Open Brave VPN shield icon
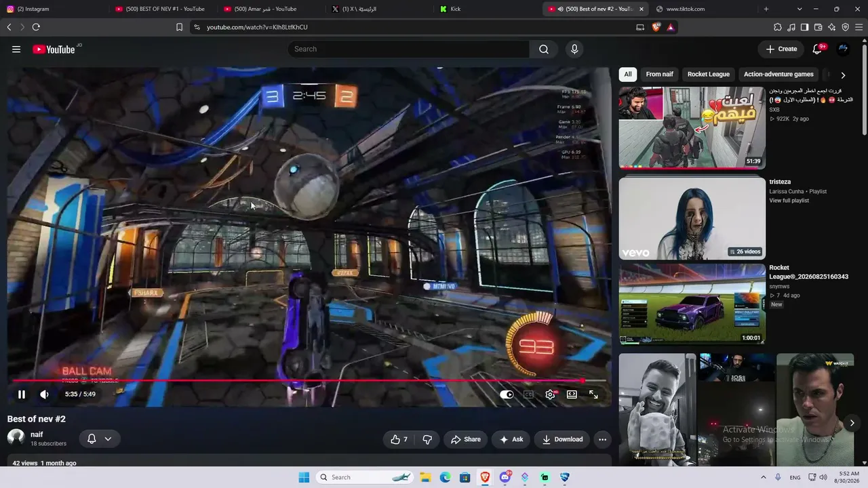This screenshot has height=488, width=868. pyautogui.click(x=845, y=27)
